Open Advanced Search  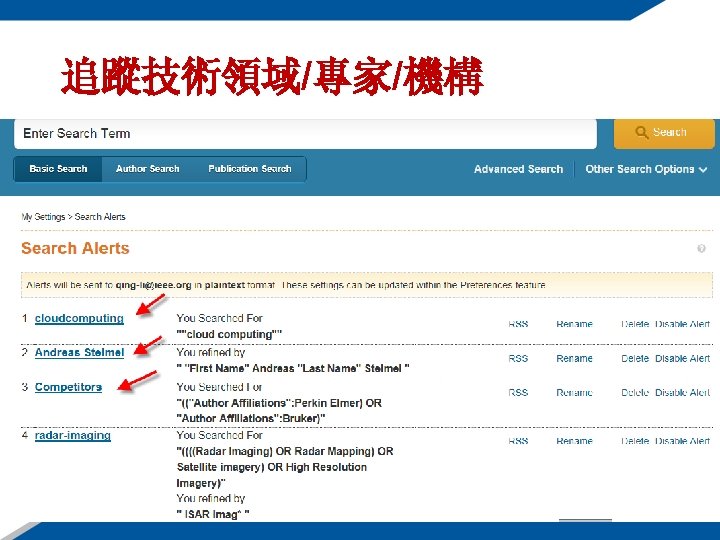tap(518, 169)
